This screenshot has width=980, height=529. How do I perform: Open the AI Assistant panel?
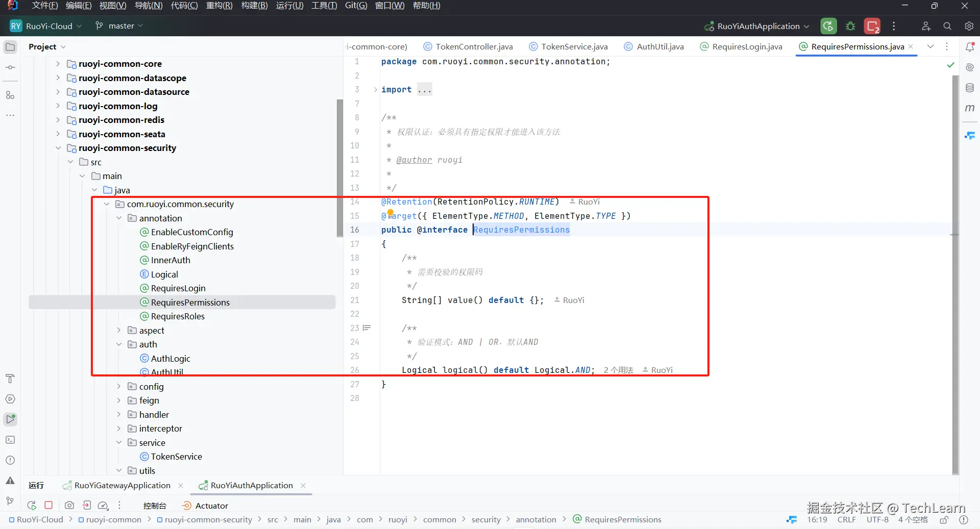(x=970, y=67)
